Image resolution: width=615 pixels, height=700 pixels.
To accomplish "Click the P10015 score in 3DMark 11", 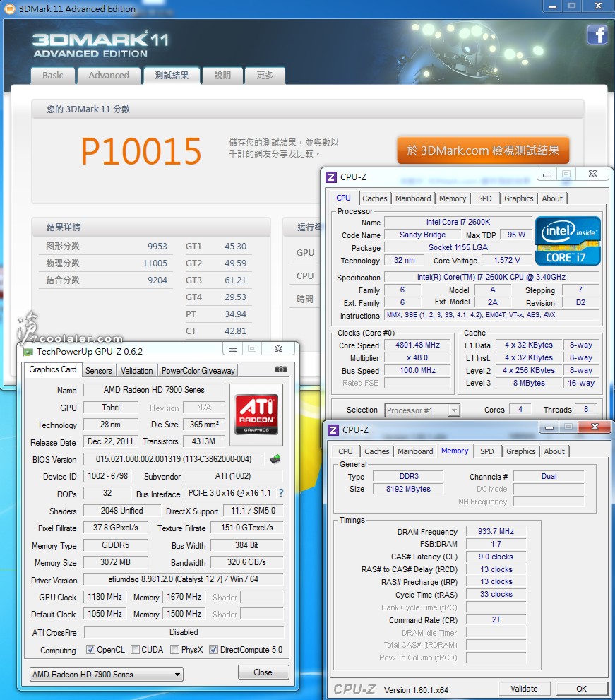I will 141,151.
